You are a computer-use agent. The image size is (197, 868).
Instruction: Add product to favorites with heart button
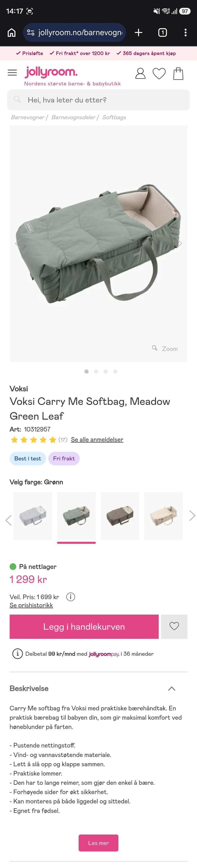[174, 626]
